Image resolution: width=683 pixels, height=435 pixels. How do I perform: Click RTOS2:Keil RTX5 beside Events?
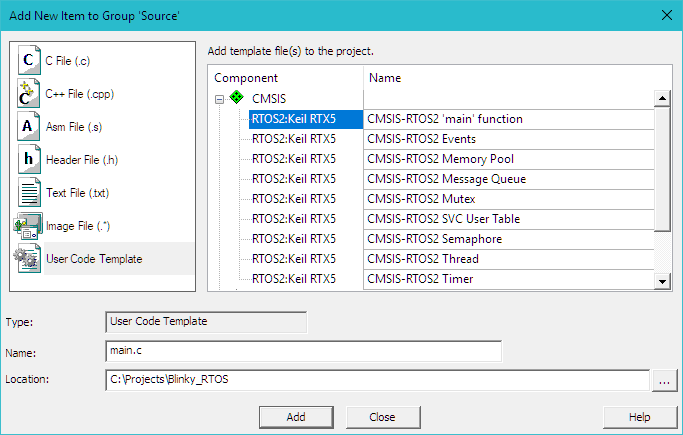tap(294, 139)
